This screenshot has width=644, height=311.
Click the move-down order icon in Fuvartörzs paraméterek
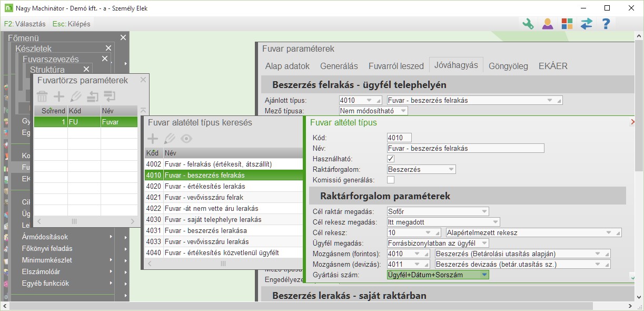point(110,96)
